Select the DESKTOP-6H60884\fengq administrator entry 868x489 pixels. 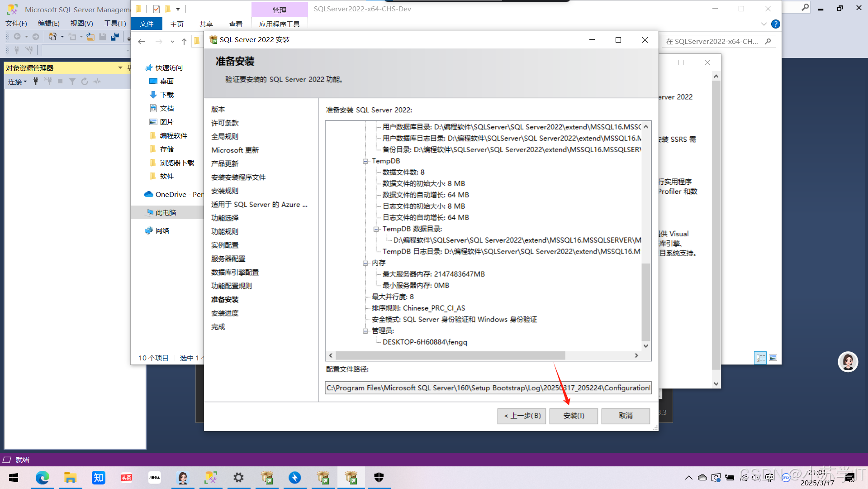425,342
